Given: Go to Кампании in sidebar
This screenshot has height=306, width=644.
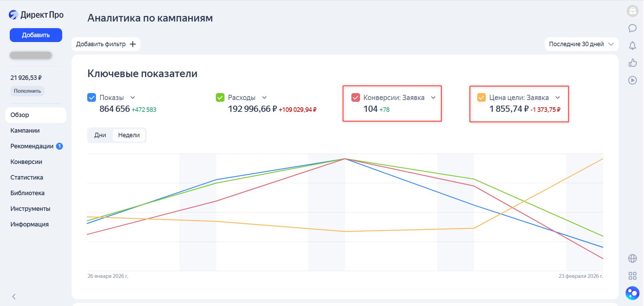Looking at the screenshot, I should coord(25,131).
